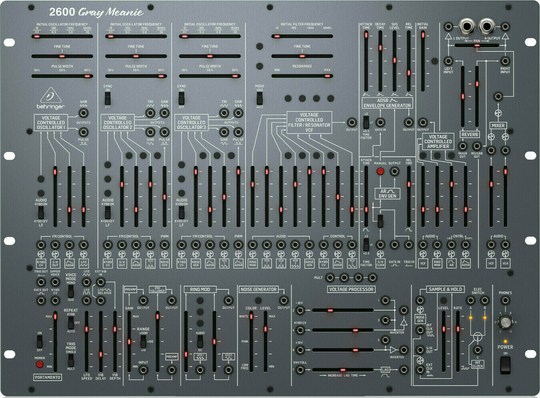Flip the TRIG MODE single/multi switch
Image resolution: width=540 pixels, height=398 pixels.
pos(71,360)
